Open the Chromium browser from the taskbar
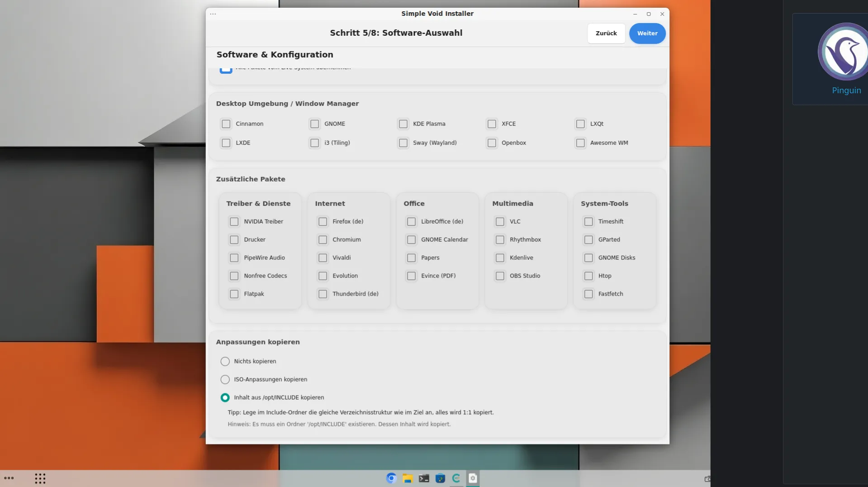The image size is (868, 487). click(391, 478)
